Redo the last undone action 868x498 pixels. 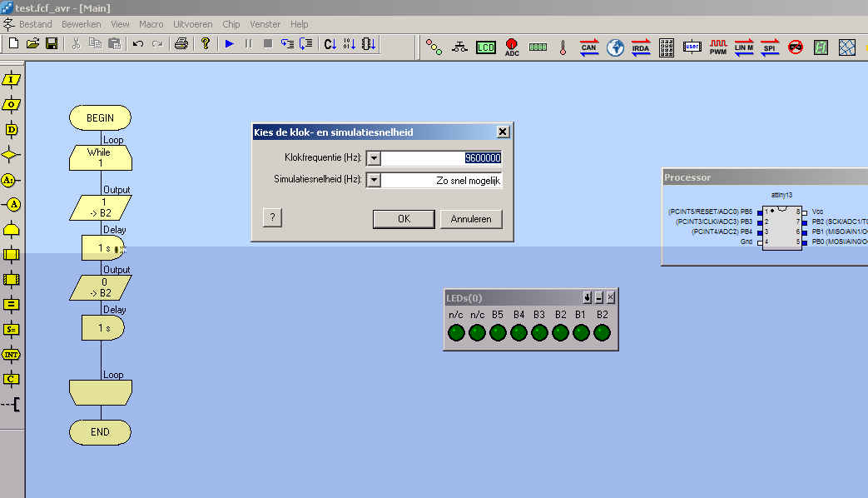[x=156, y=44]
